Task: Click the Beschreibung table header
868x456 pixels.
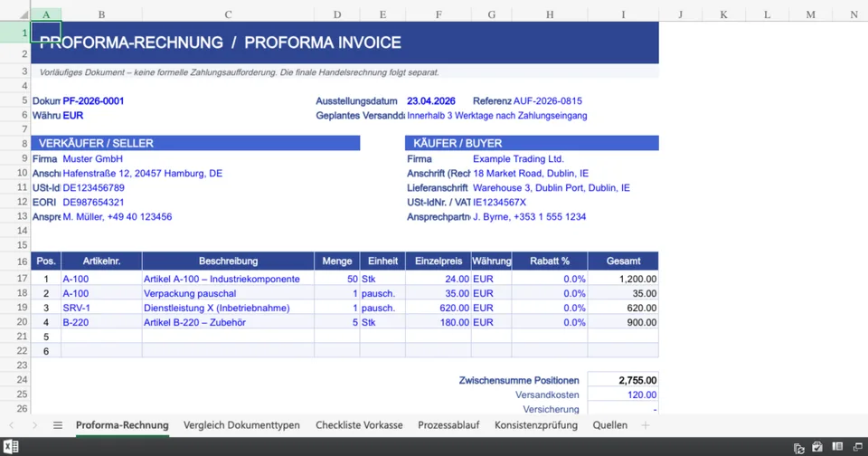Action: pos(228,261)
